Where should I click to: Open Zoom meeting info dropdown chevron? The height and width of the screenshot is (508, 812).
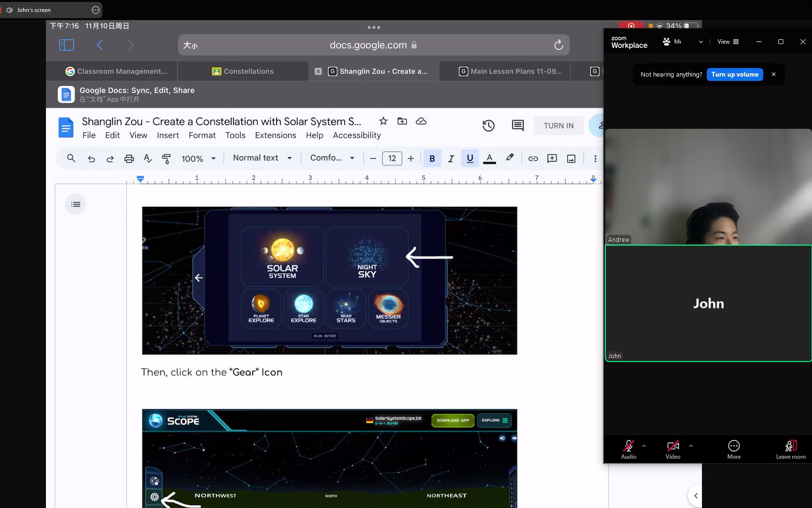[701, 42]
